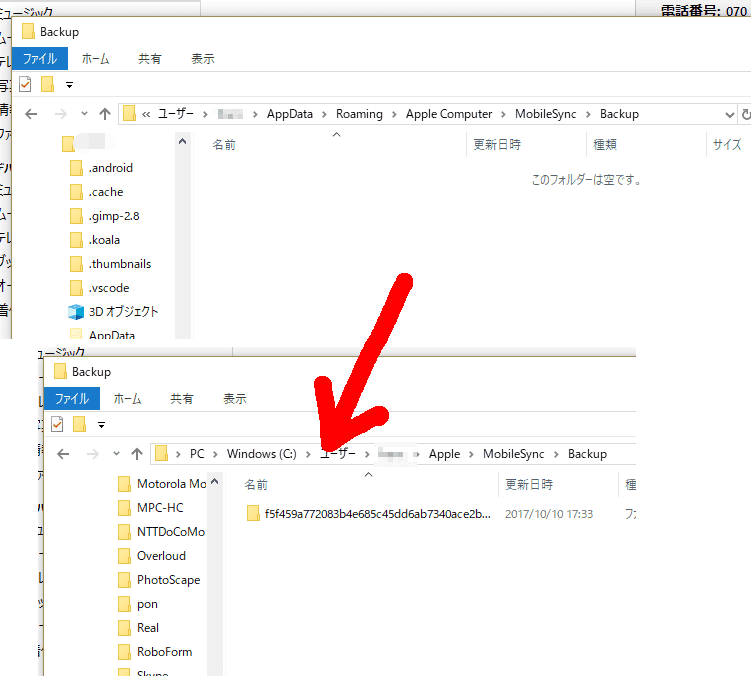Image resolution: width=751 pixels, height=676 pixels.
Task: Select RoboForm folder in lower tree
Action: tap(156, 652)
